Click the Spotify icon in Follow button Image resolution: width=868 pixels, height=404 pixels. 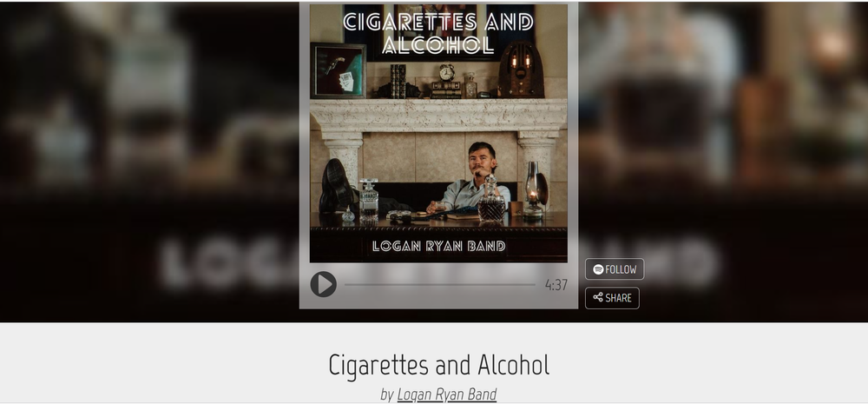[598, 269]
